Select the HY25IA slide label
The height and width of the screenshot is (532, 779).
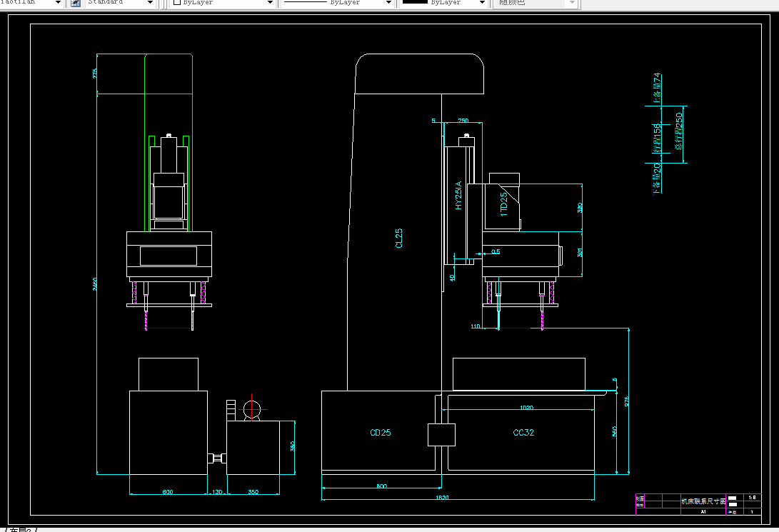coord(458,195)
